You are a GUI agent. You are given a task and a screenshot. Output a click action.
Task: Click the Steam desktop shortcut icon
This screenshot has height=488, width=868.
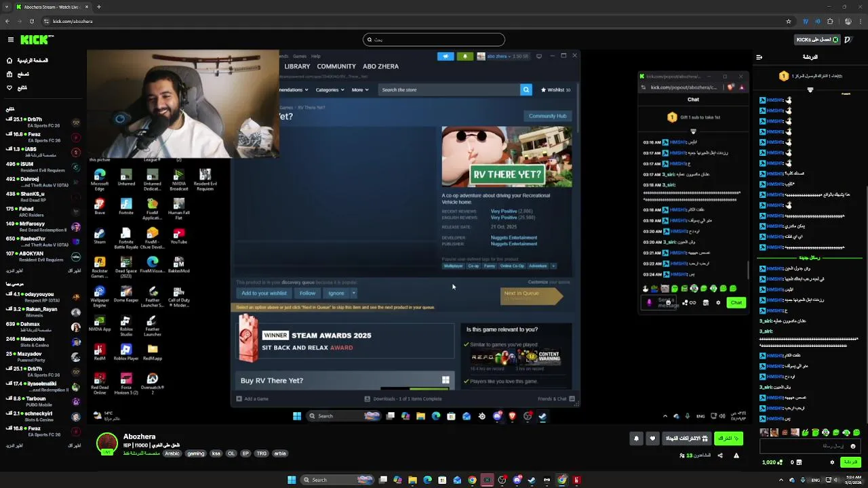point(100,235)
